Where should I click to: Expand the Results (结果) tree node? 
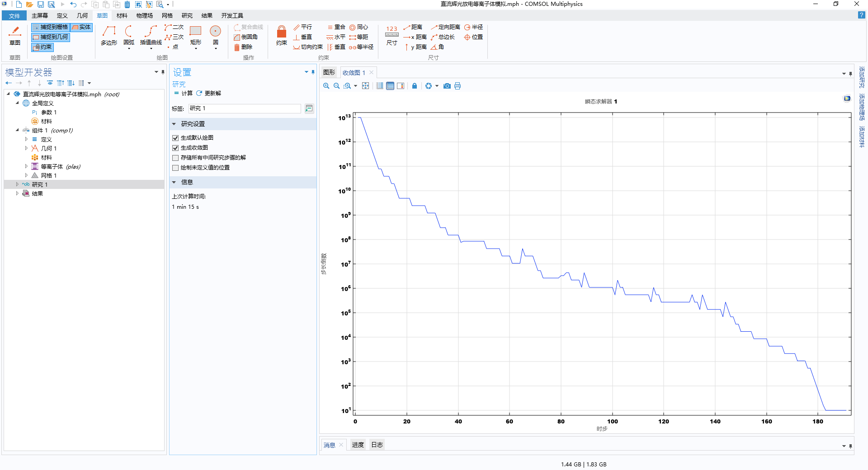17,193
